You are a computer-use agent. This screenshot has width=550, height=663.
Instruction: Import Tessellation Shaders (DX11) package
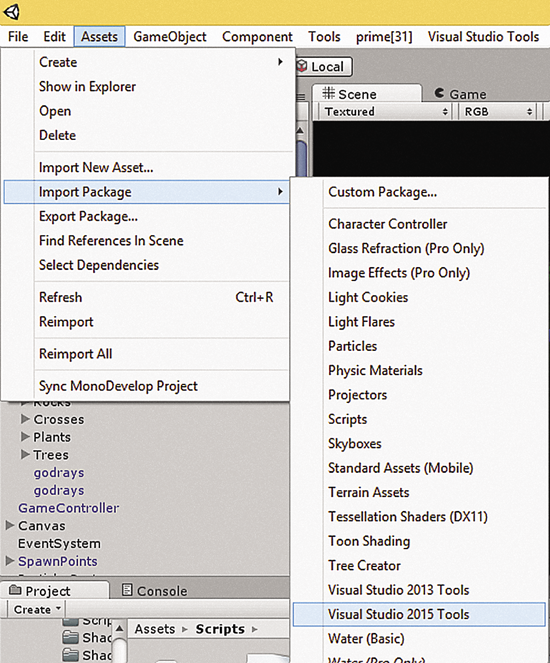[419, 517]
